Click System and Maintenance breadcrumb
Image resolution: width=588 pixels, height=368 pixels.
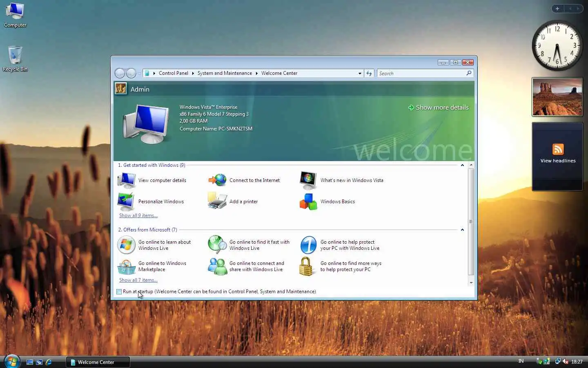pos(225,73)
